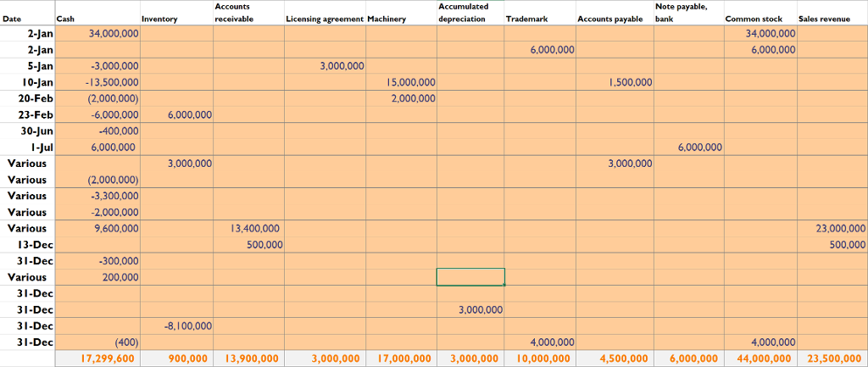The image size is (868, 367).
Task: Click the -13,500,000 Cash cell
Action: (x=98, y=82)
